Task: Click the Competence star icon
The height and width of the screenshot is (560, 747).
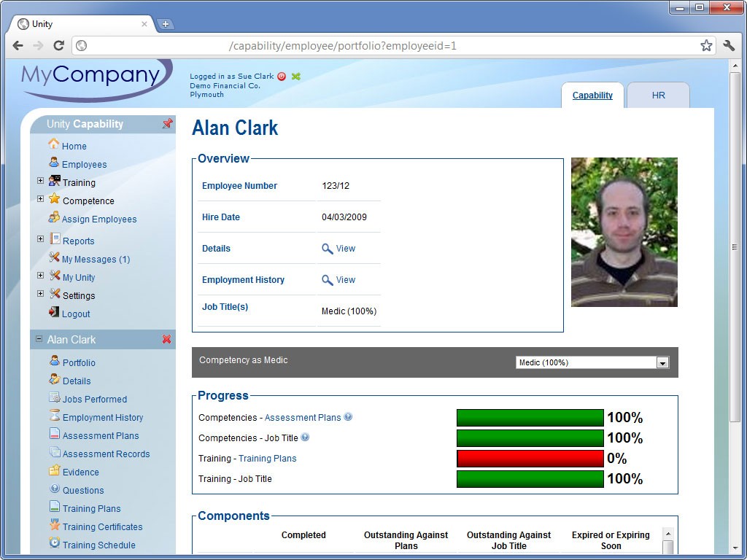Action: pos(55,198)
